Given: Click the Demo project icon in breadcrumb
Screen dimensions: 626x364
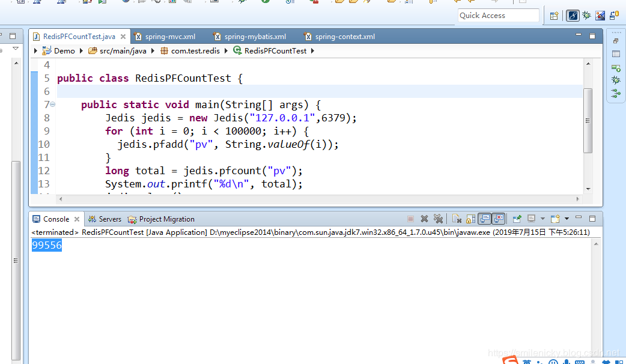Looking at the screenshot, I should (47, 50).
